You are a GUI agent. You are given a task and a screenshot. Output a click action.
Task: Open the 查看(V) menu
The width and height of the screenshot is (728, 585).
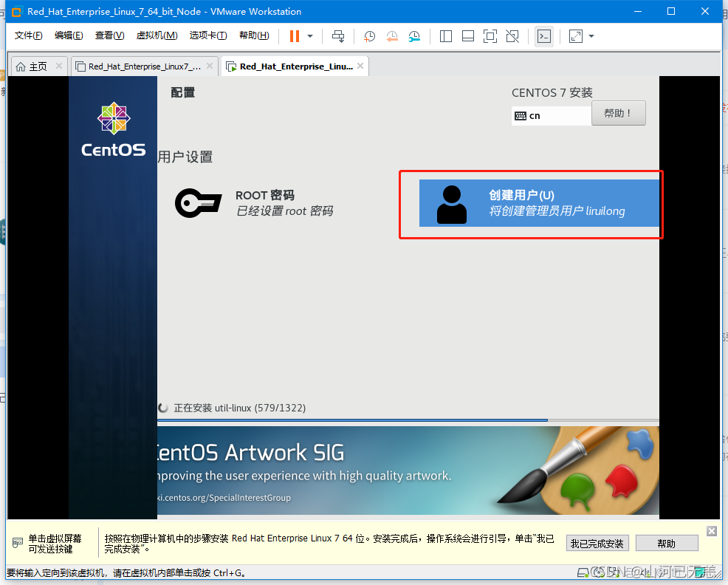click(109, 35)
